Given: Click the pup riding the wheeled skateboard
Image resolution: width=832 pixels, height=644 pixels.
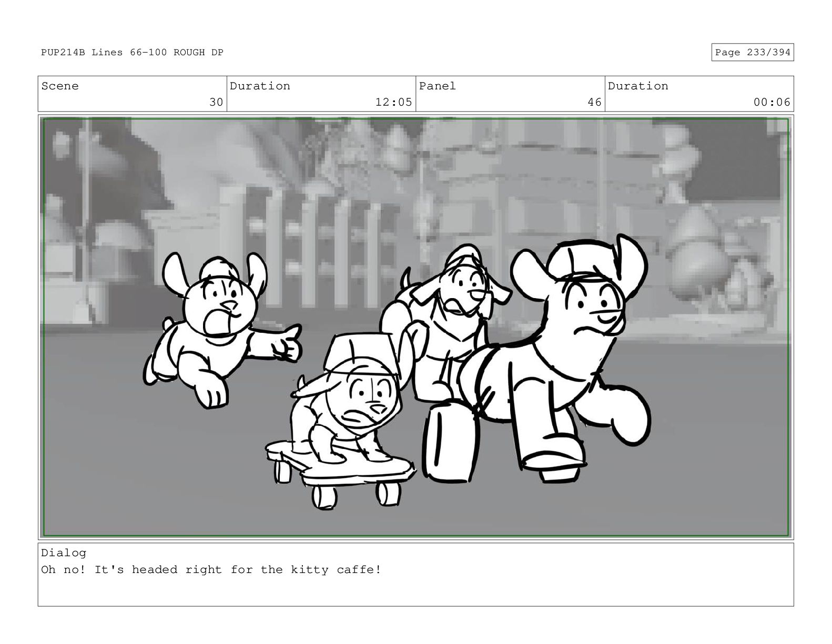Looking at the screenshot, I should click(342, 421).
